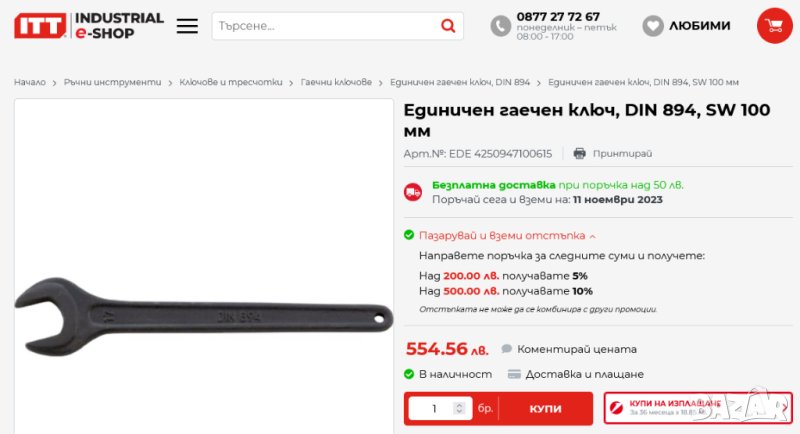Click the wrench product image

(204, 316)
